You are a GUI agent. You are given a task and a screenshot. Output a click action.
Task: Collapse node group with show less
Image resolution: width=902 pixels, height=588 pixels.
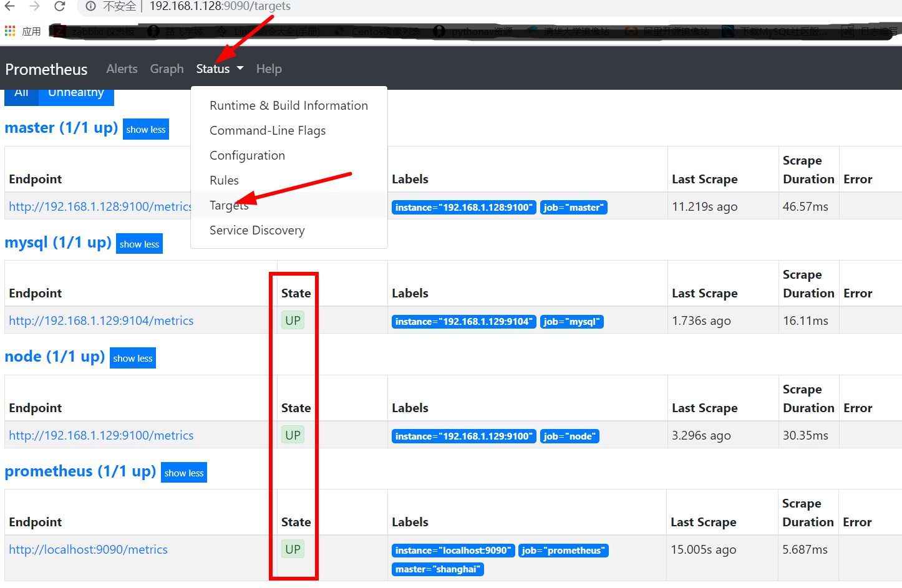(x=133, y=358)
